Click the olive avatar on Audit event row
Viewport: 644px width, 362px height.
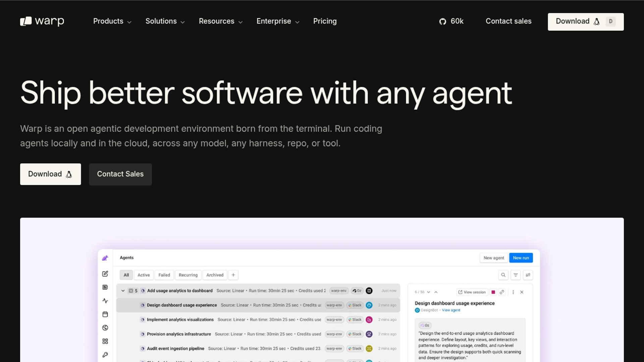pyautogui.click(x=369, y=348)
